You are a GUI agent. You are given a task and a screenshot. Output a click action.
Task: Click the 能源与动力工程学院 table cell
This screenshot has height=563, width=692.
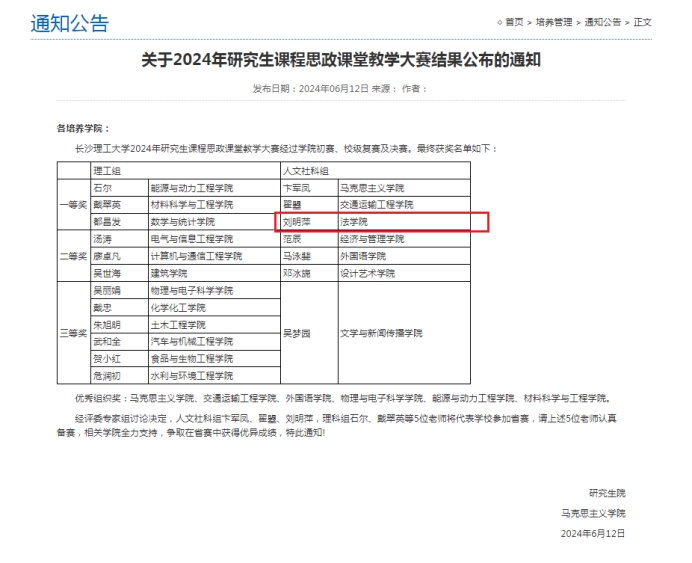click(x=191, y=188)
